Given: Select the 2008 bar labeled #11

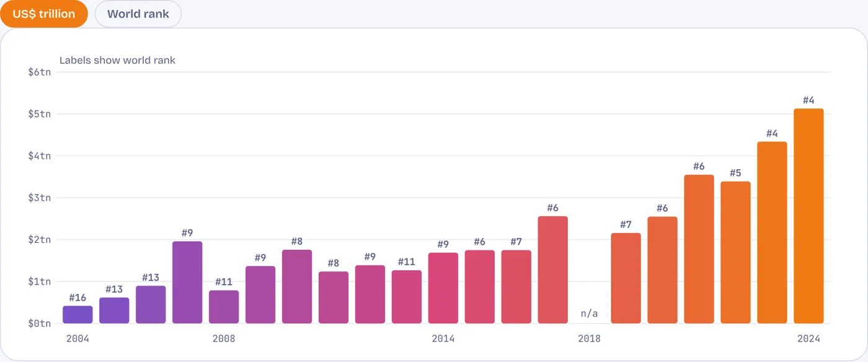Looking at the screenshot, I should 224,307.
